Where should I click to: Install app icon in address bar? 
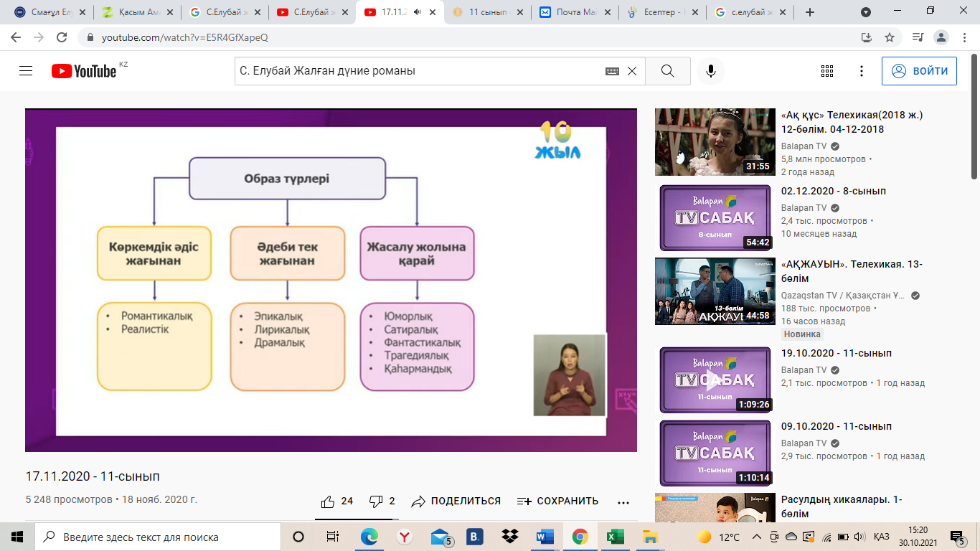[867, 37]
